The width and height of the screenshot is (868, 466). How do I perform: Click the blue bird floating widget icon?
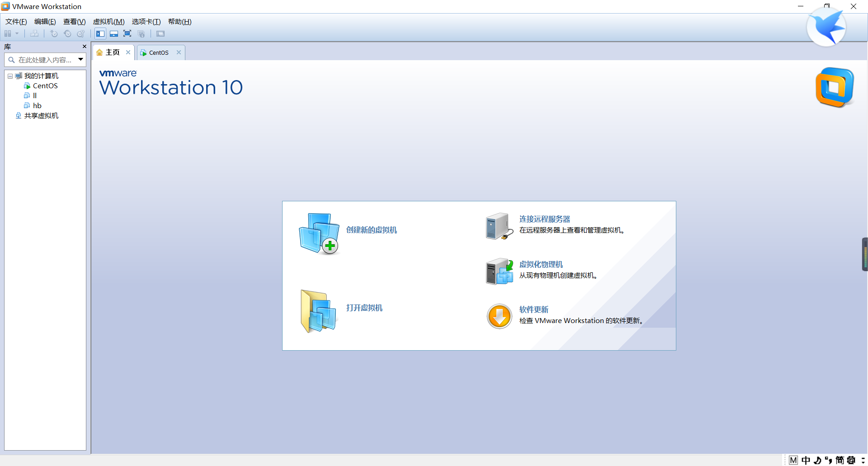[x=826, y=27]
